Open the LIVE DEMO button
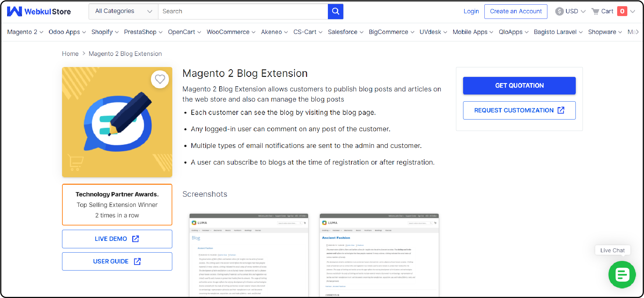 click(117, 239)
